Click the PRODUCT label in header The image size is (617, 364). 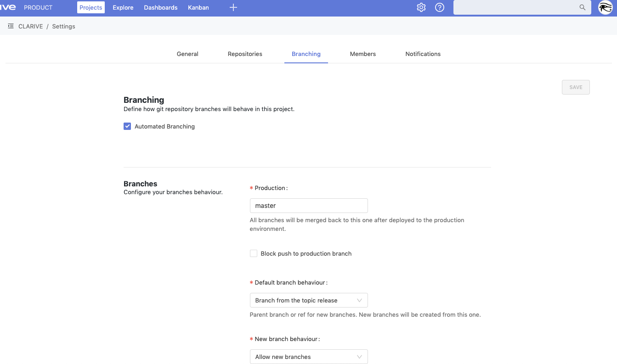click(38, 7)
